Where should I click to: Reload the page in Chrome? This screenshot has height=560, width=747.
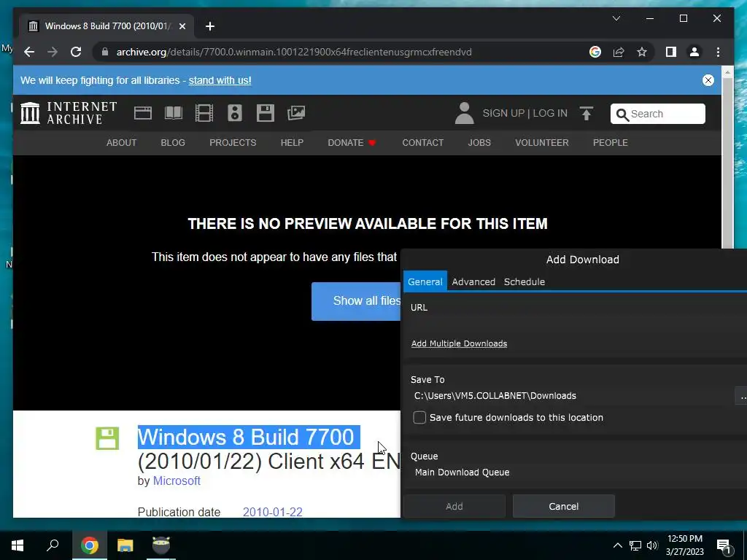coord(76,52)
